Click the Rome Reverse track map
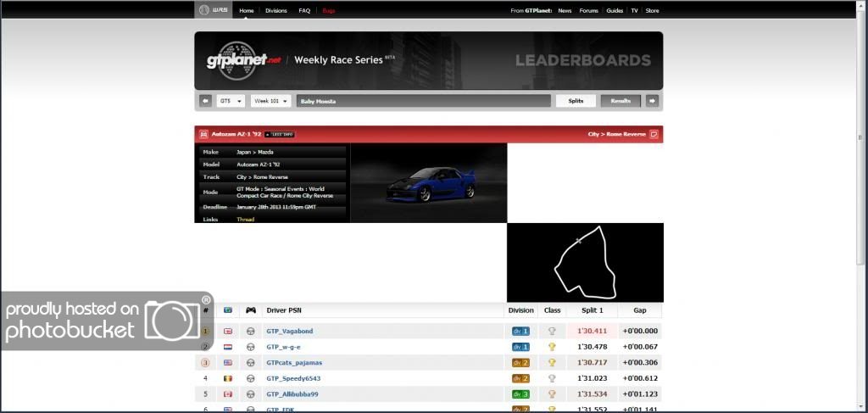This screenshot has width=868, height=413. click(x=585, y=262)
